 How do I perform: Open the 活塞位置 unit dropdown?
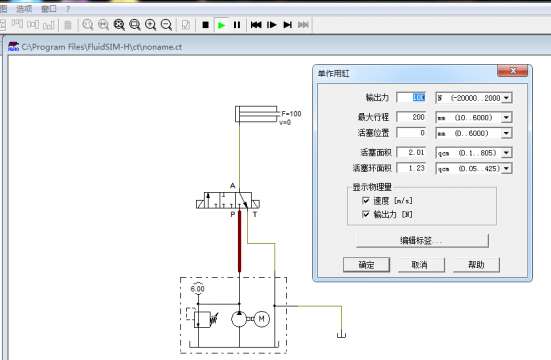pyautogui.click(x=506, y=133)
